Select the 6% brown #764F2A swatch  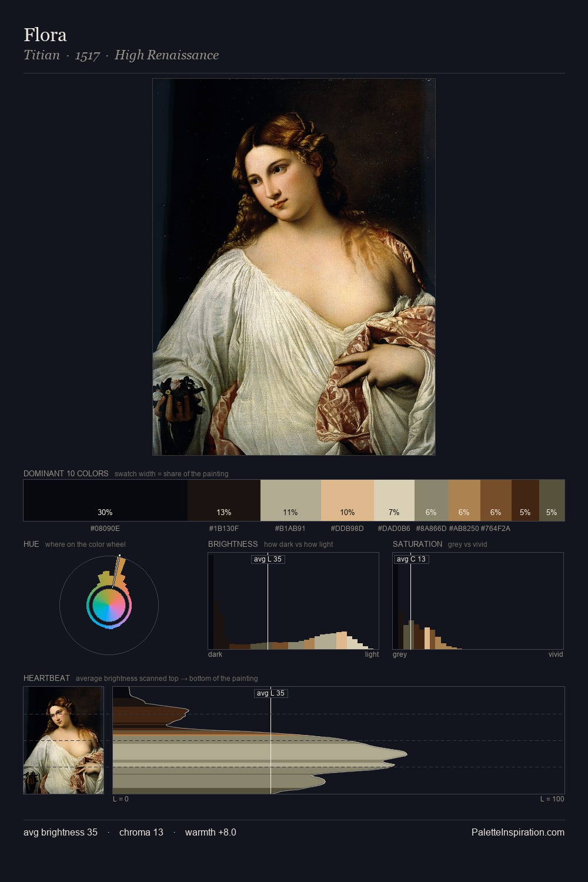[x=496, y=500]
